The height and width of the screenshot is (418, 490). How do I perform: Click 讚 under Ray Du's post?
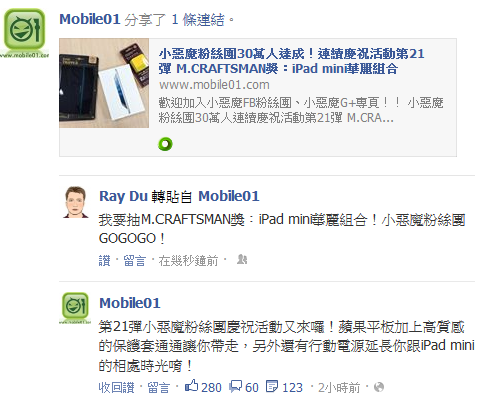coord(104,260)
